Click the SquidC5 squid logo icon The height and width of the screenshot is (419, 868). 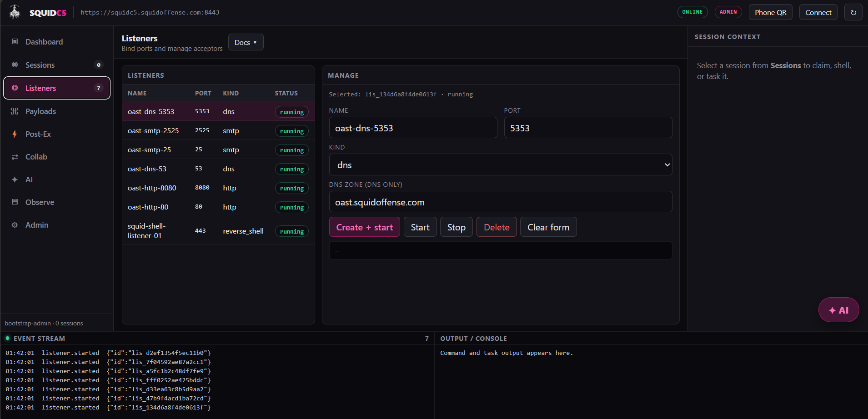[x=15, y=12]
